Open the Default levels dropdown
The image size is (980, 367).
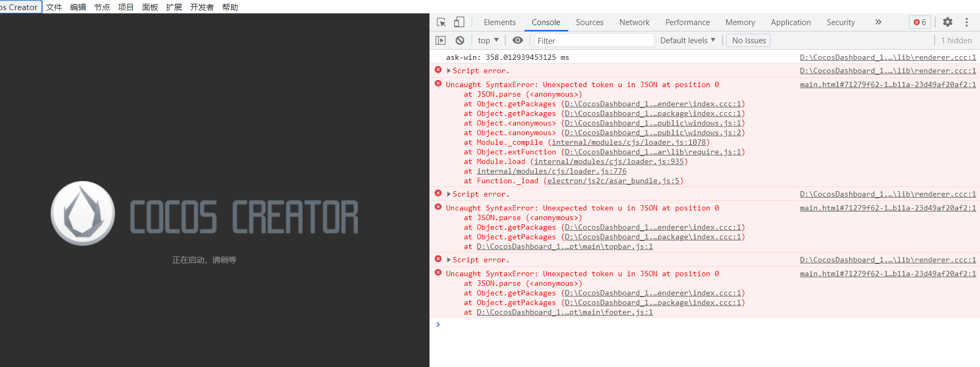tap(688, 40)
